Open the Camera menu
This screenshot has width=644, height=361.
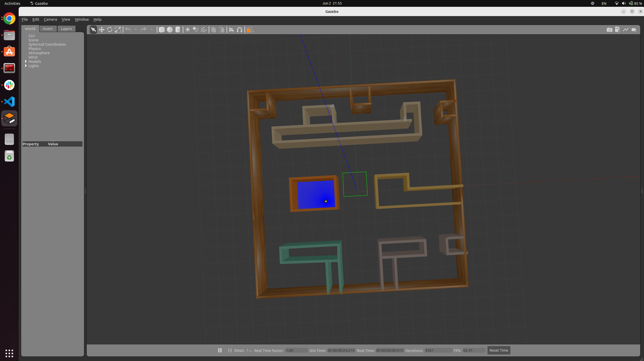point(50,19)
